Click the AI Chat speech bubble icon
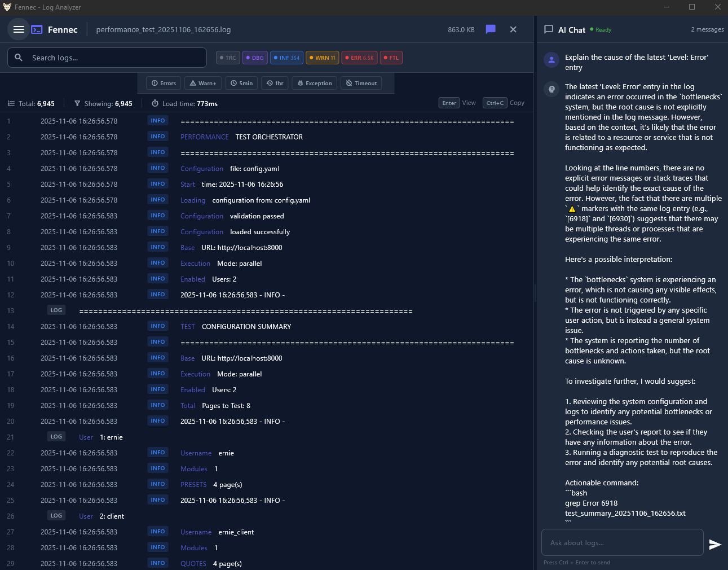The image size is (728, 570). pyautogui.click(x=549, y=29)
